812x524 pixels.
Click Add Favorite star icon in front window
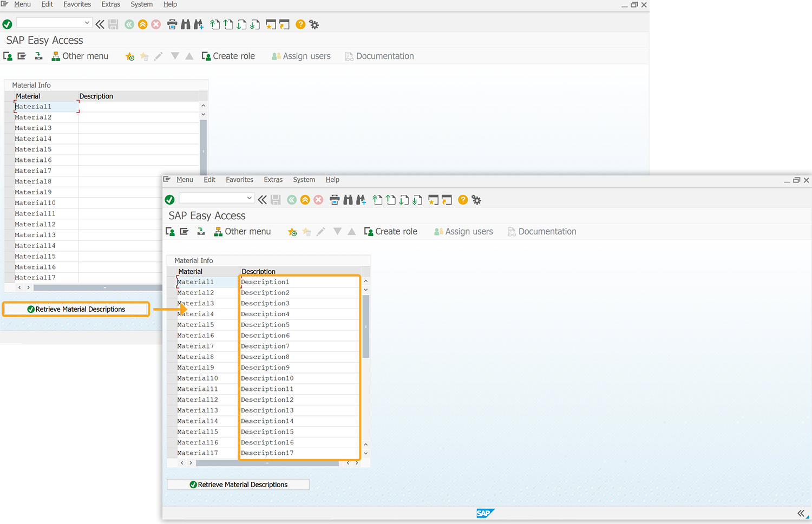point(292,232)
